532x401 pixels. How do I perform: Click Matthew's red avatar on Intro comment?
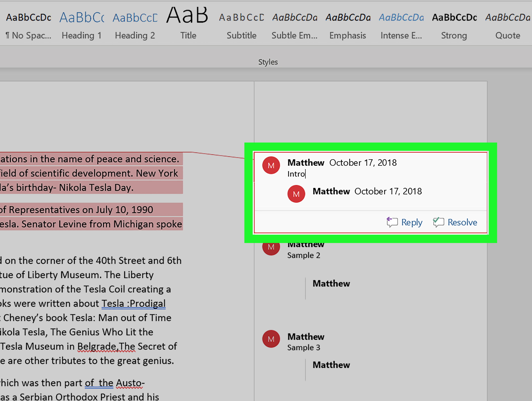point(271,165)
